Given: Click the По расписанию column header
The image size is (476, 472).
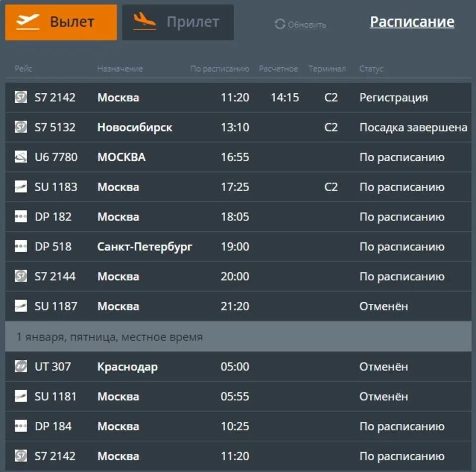Looking at the screenshot, I should tap(220, 68).
